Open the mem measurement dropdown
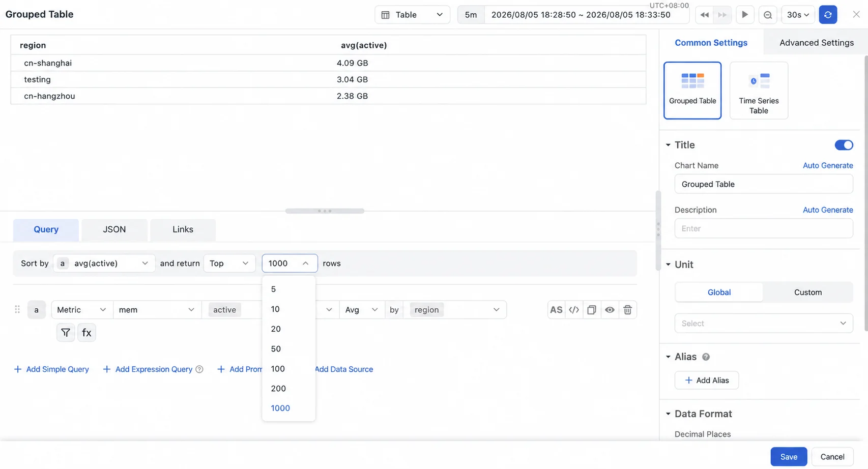The height and width of the screenshot is (469, 868). [x=157, y=310]
